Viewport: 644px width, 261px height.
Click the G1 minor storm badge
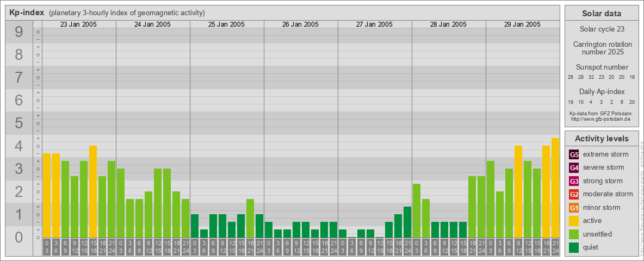tap(574, 208)
